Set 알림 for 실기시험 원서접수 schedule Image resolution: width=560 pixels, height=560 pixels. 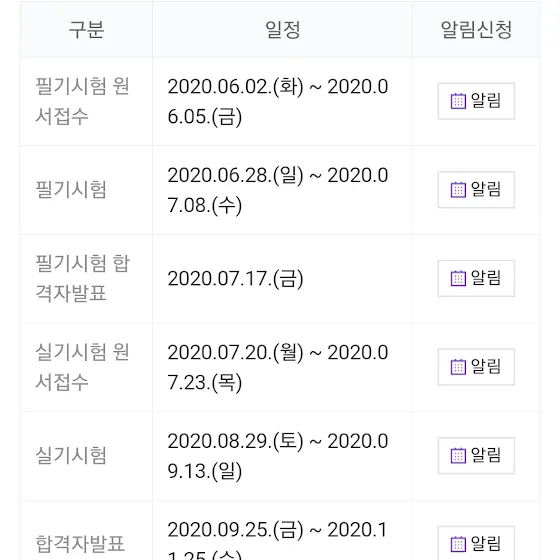[x=476, y=367]
